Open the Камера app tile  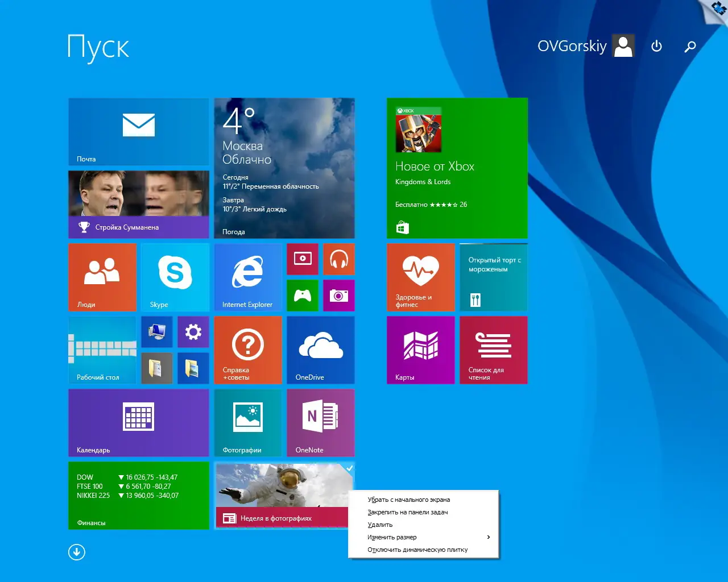[x=338, y=295]
